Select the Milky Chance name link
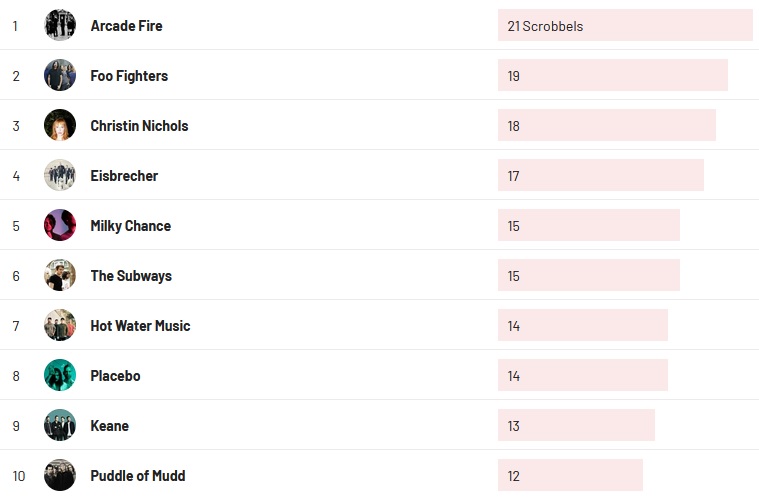The image size is (759, 499). tap(130, 226)
